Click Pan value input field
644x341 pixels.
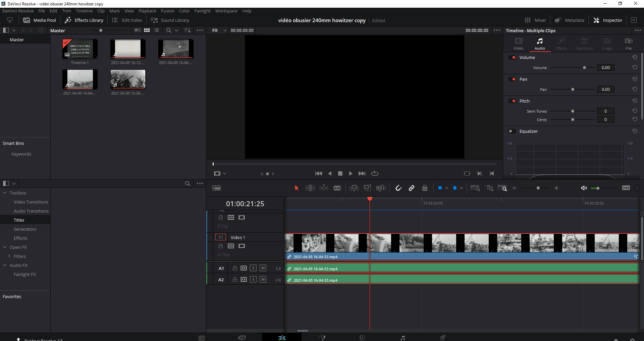pos(605,89)
